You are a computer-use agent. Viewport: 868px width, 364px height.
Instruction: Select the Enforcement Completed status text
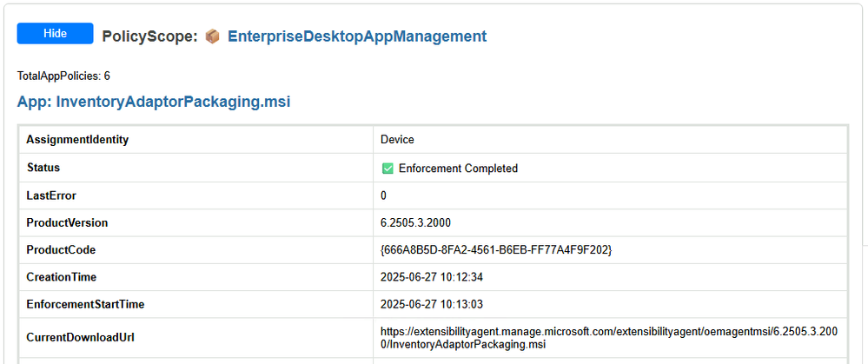click(459, 169)
